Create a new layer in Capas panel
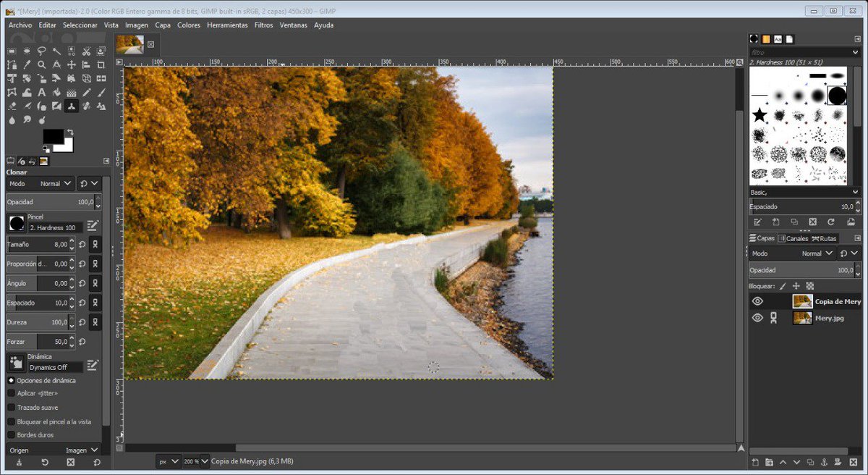The height and width of the screenshot is (475, 868). point(754,462)
